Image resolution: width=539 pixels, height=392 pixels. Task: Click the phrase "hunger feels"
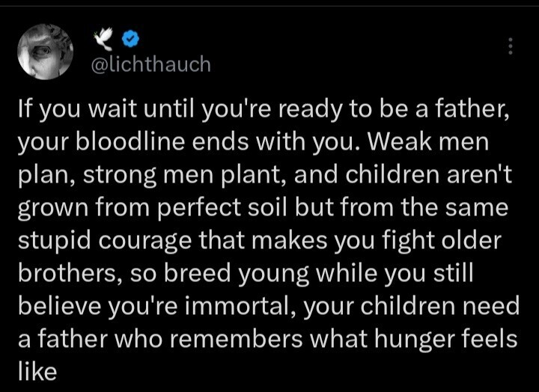(446, 339)
